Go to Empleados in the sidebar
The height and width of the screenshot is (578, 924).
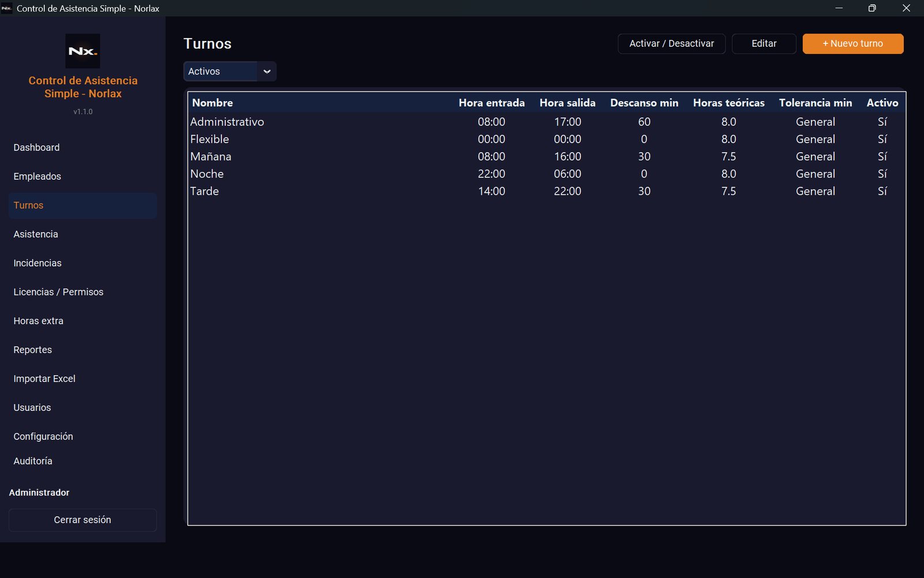click(83, 176)
